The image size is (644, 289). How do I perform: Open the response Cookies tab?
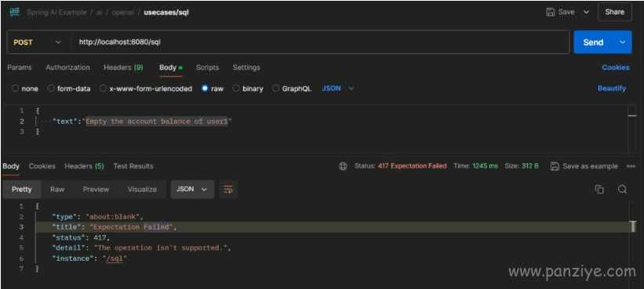click(x=42, y=166)
